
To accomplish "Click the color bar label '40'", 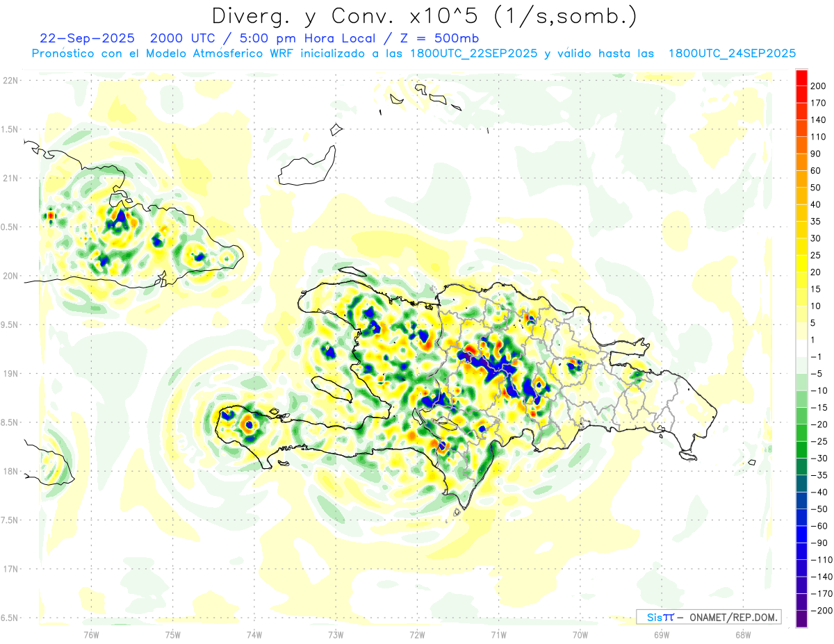I will [x=817, y=204].
